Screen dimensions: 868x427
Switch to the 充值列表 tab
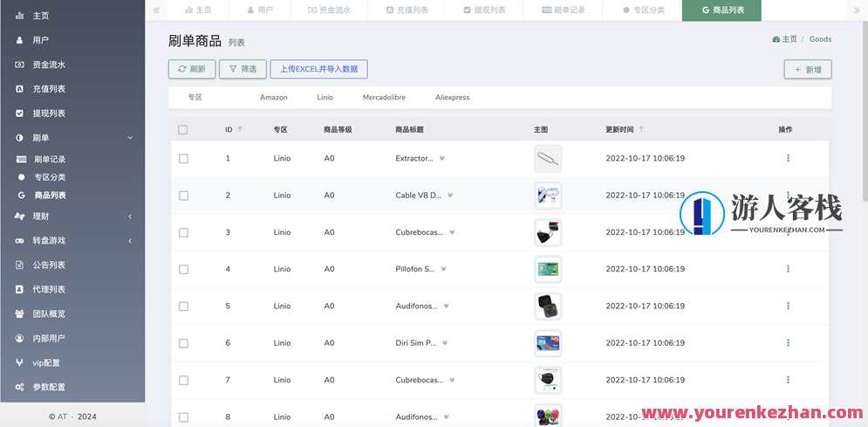(x=407, y=10)
